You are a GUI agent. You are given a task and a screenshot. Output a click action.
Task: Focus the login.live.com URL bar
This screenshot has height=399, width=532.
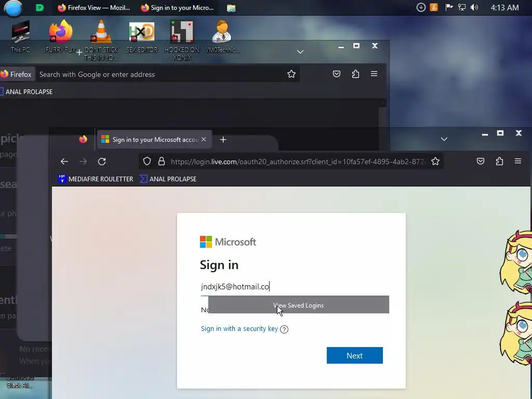297,162
